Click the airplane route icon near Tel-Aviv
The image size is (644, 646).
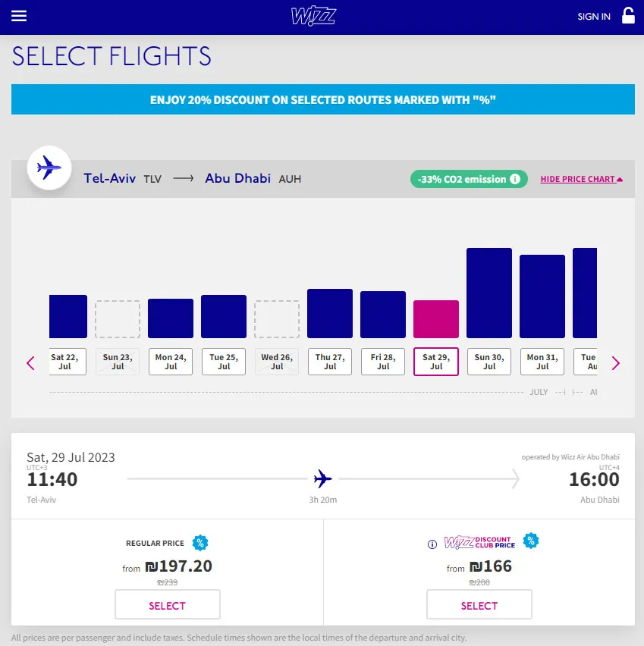(49, 168)
